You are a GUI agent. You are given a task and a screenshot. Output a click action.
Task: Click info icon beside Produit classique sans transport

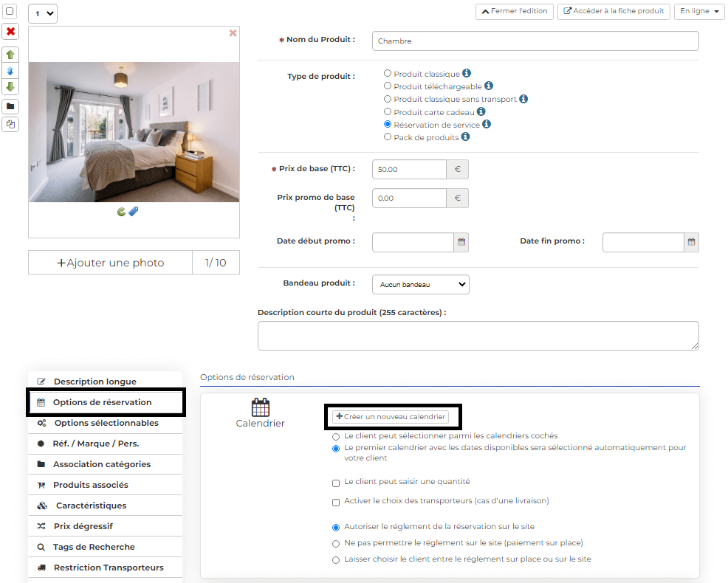(523, 98)
